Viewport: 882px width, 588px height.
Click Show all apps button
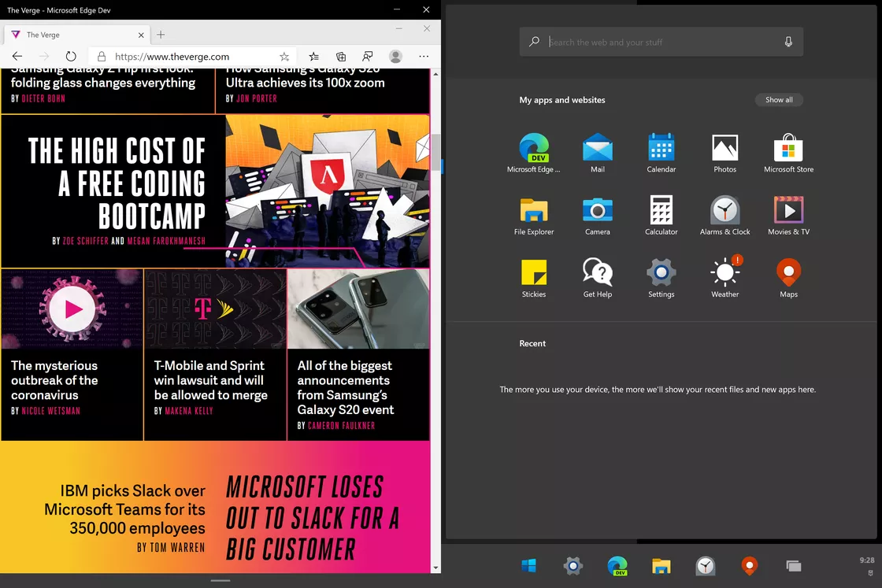click(x=779, y=99)
